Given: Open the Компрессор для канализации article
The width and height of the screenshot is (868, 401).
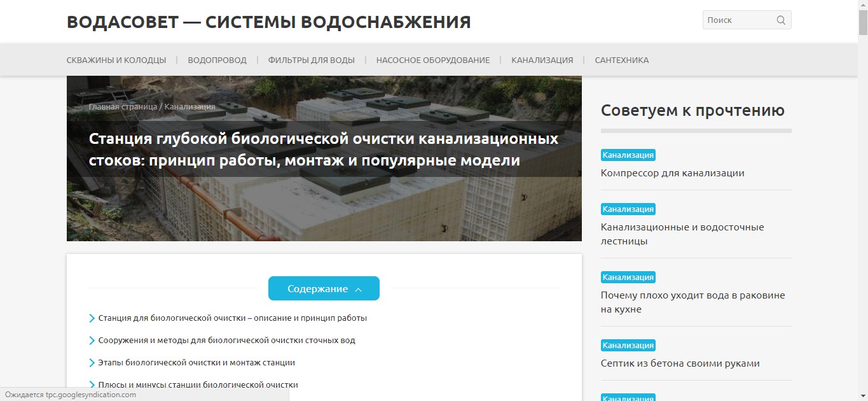Looking at the screenshot, I should click(x=673, y=173).
